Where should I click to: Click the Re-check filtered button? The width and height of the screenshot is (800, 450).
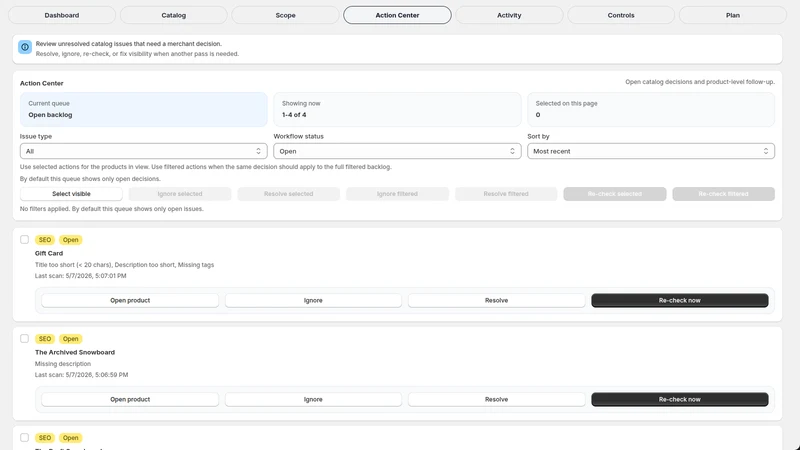point(723,194)
